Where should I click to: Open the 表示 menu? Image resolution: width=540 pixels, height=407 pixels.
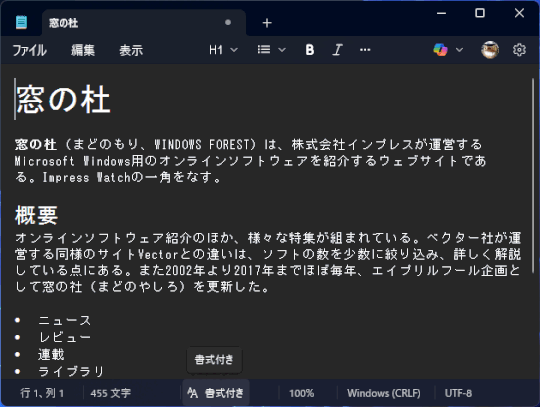(x=131, y=50)
